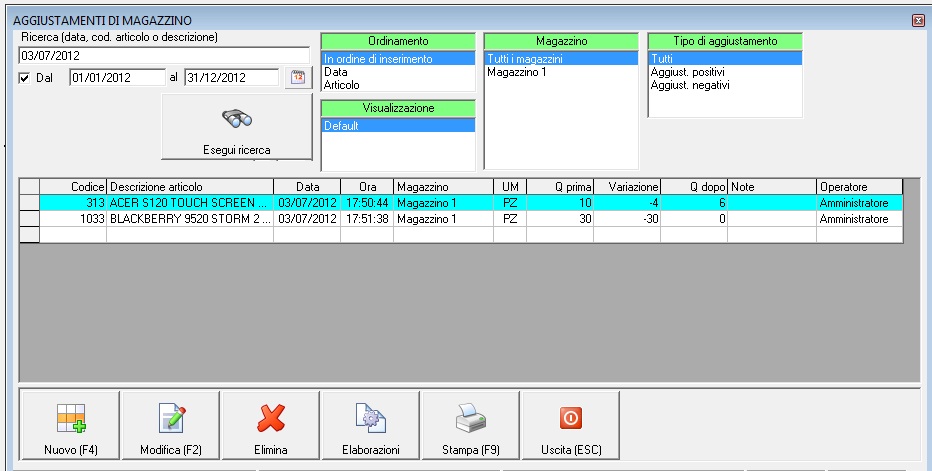Delete selected adjustment with Elimina
Image resolution: width=932 pixels, height=471 pixels.
pos(270,426)
